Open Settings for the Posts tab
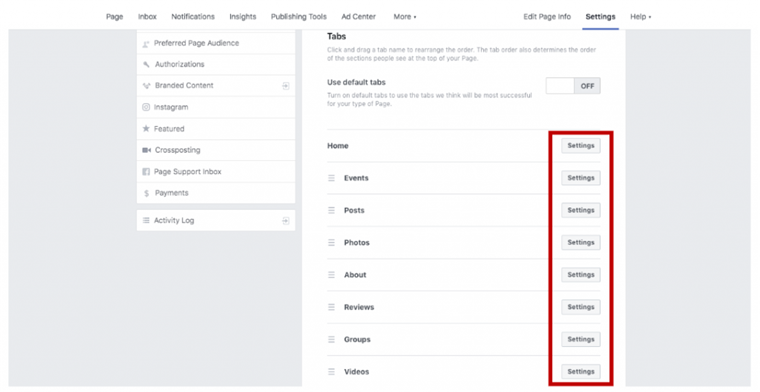Image resolution: width=760 pixels, height=392 pixels. (x=581, y=210)
